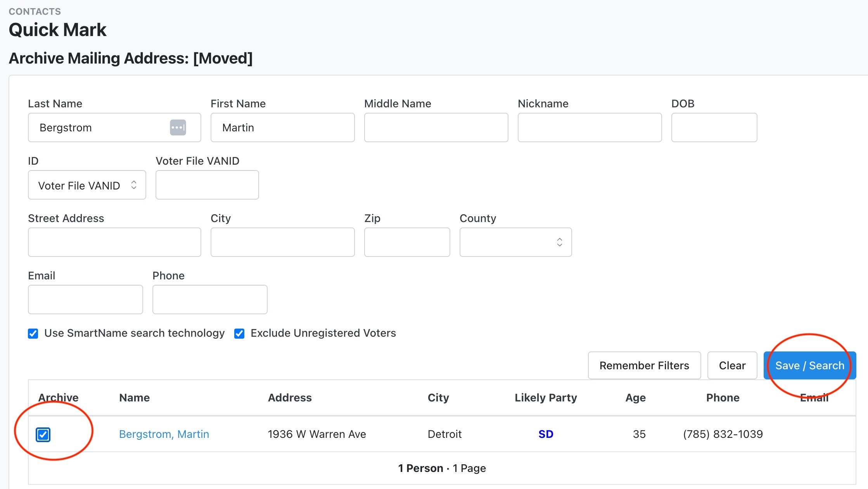Toggle Use SmartName search technology checkbox
The image size is (868, 489).
(33, 334)
